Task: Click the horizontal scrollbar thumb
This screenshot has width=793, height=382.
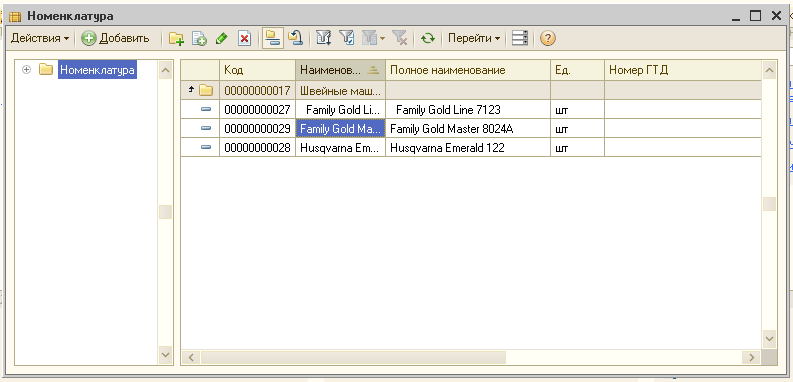Action: pyautogui.click(x=353, y=357)
